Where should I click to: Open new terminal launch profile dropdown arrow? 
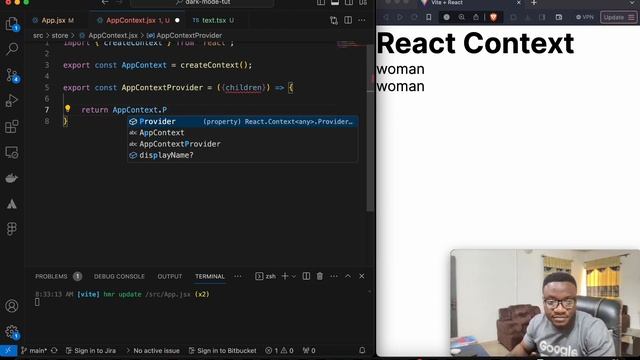coord(293,277)
